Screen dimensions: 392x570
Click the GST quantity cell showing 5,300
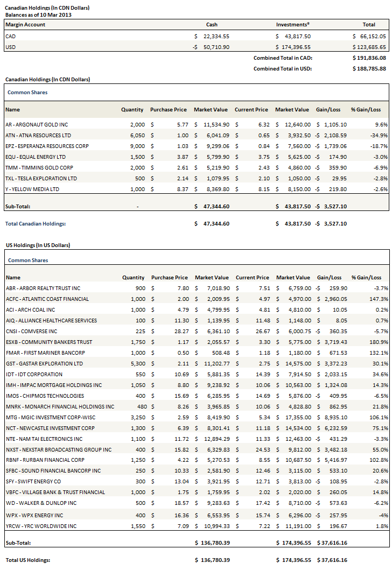[x=137, y=363]
